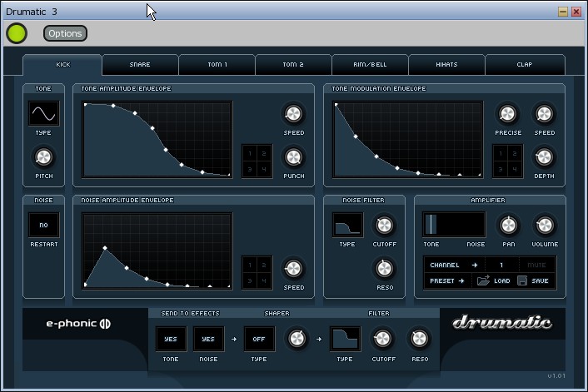Viewport: 588px width, 392px height.
Task: Click the e-phonic logo
Action: pyautogui.click(x=78, y=324)
